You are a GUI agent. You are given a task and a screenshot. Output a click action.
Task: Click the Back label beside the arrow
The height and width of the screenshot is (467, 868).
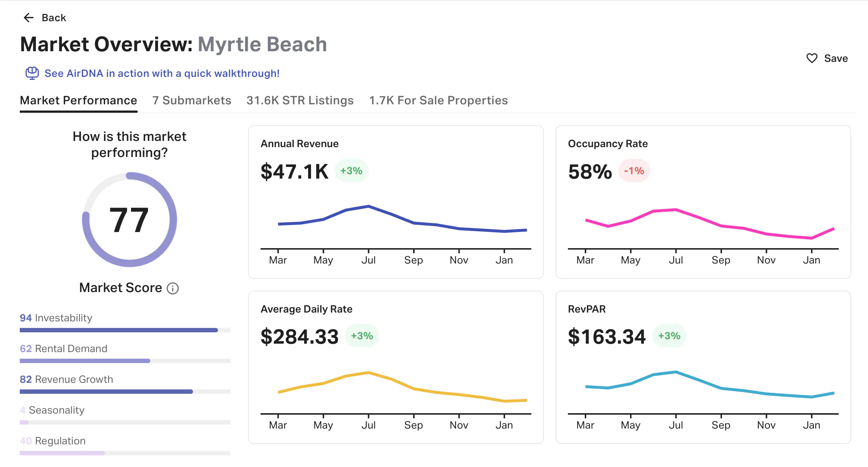[x=54, y=18]
